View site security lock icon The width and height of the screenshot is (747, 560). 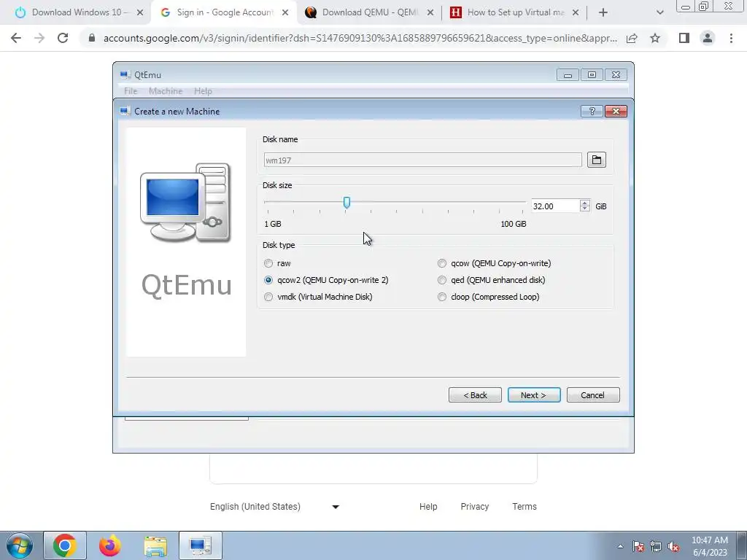tap(92, 38)
